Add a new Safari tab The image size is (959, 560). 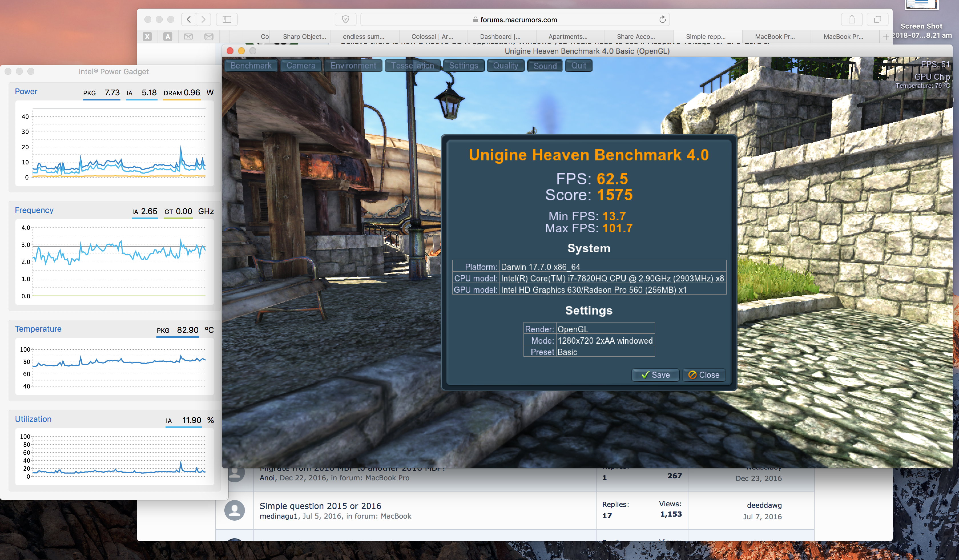pyautogui.click(x=886, y=37)
